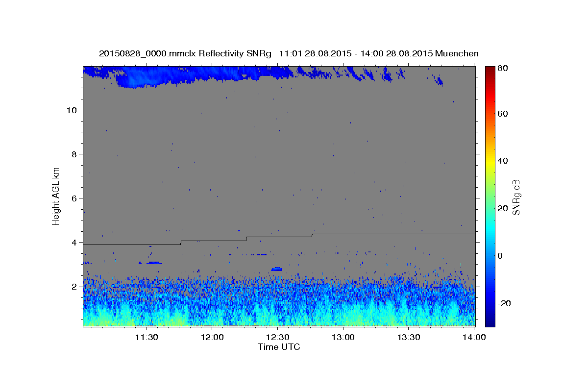588x392 pixels.
Task: Click the 'Muenchen' location label in title
Action: click(457, 53)
